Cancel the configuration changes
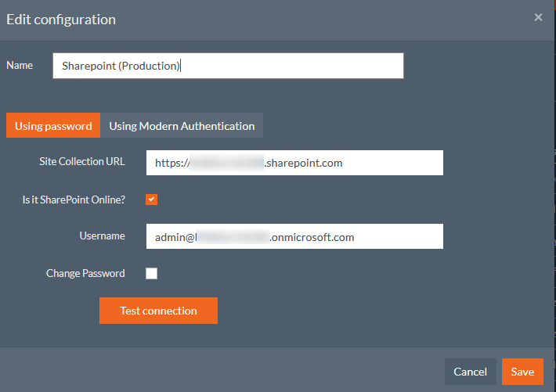 pyautogui.click(x=470, y=372)
